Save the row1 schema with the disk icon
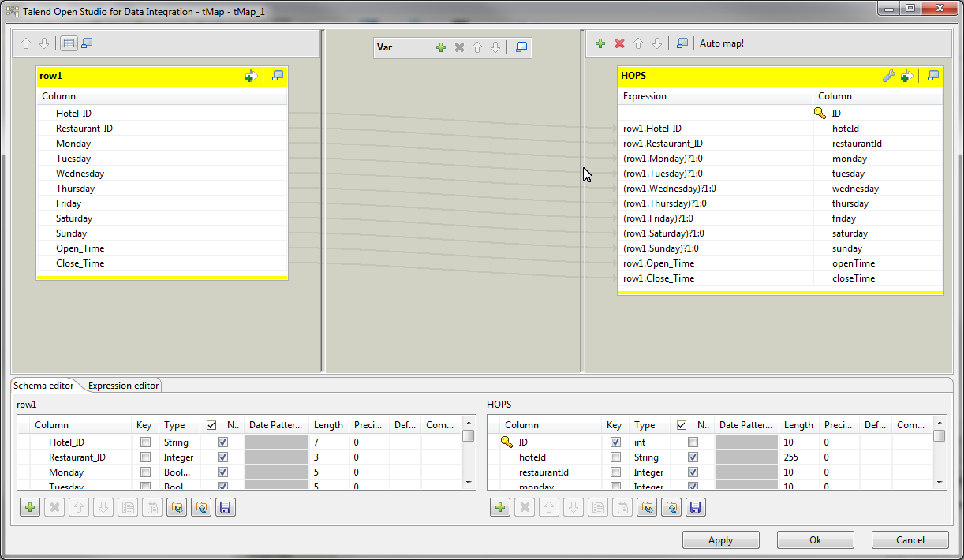Screen dimensions: 964x560 pyautogui.click(x=226, y=507)
